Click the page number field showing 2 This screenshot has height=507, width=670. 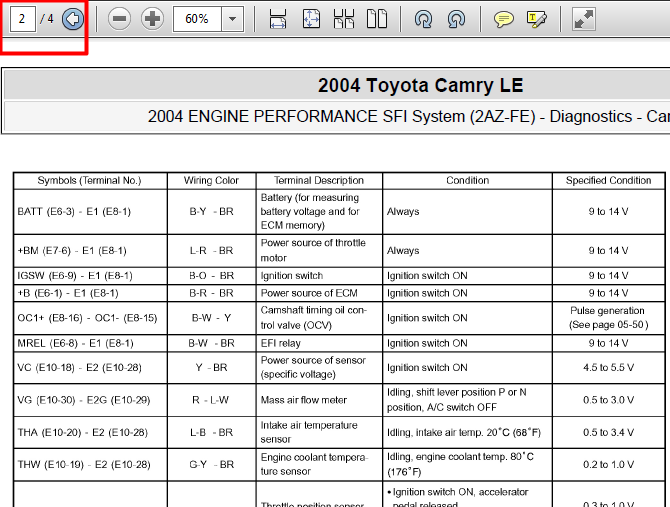(22, 19)
